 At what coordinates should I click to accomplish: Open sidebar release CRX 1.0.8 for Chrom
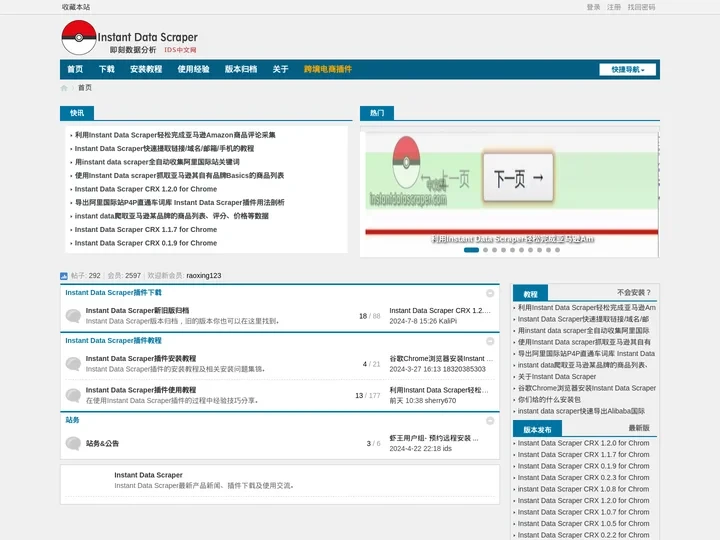[584, 489]
